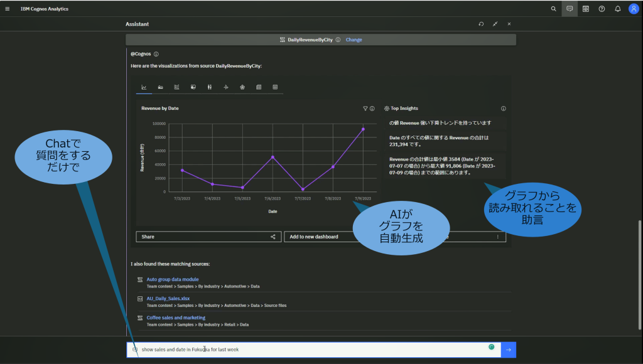
Task: Open the help question mark menu
Action: (x=602, y=9)
